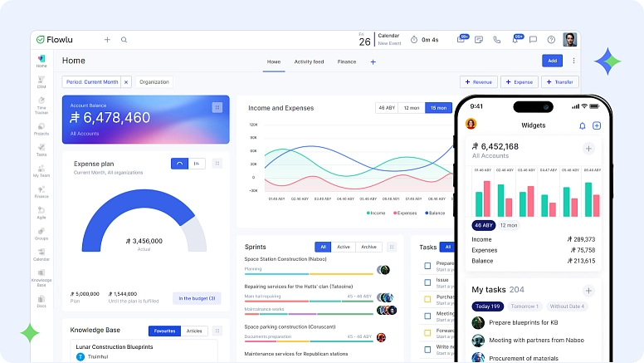Viewport: 644px width, 363px height.
Task: Open Sprints widget options icon
Action: (x=392, y=247)
